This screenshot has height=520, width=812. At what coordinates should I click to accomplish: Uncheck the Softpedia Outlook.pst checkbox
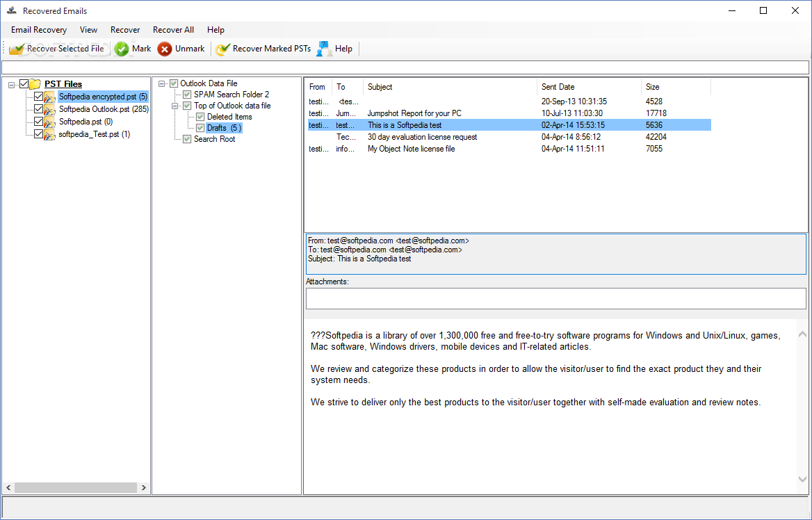pyautogui.click(x=38, y=108)
